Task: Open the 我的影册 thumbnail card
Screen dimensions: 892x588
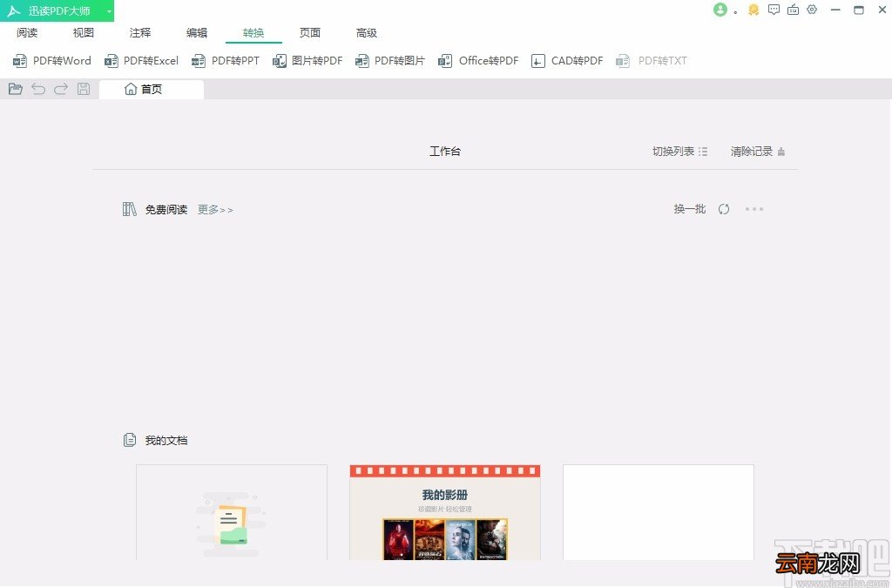Action: point(445,512)
